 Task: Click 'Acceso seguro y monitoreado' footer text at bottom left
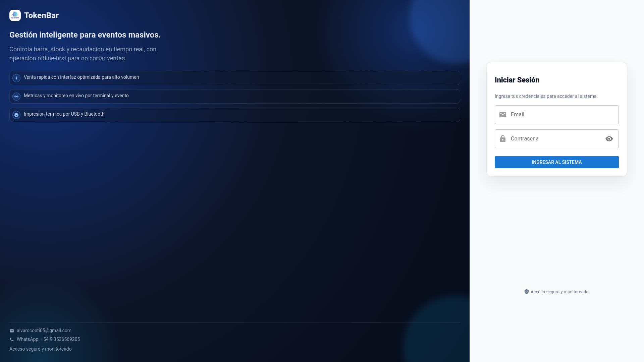click(x=41, y=349)
